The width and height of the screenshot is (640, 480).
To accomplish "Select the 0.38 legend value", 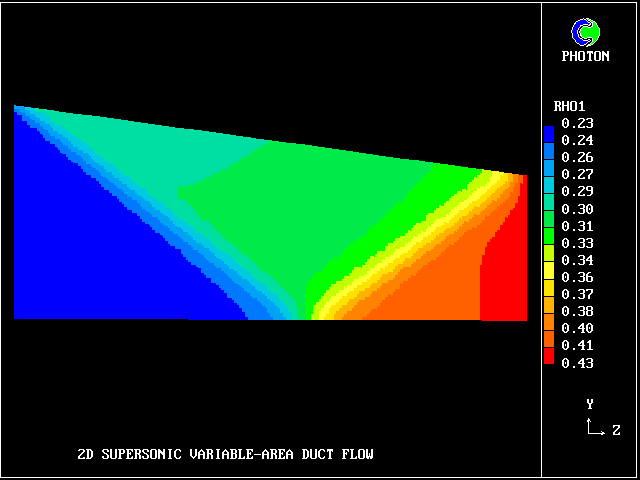I will coord(577,311).
